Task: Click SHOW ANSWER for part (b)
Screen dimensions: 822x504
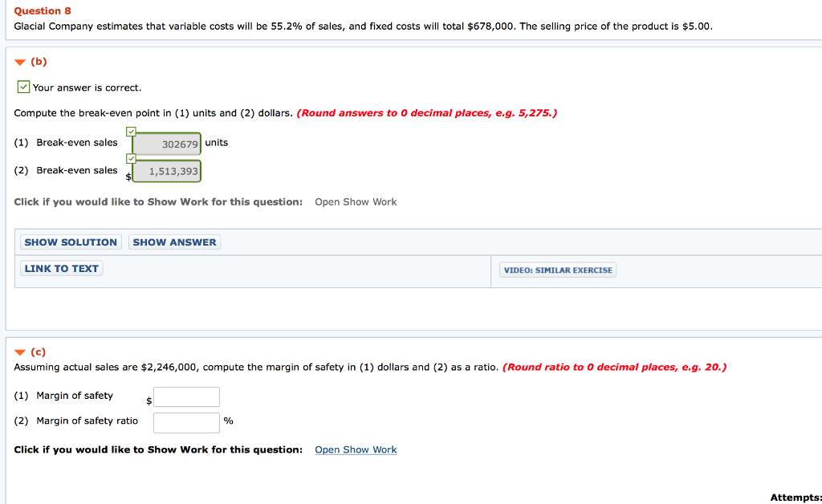Action: pos(174,242)
